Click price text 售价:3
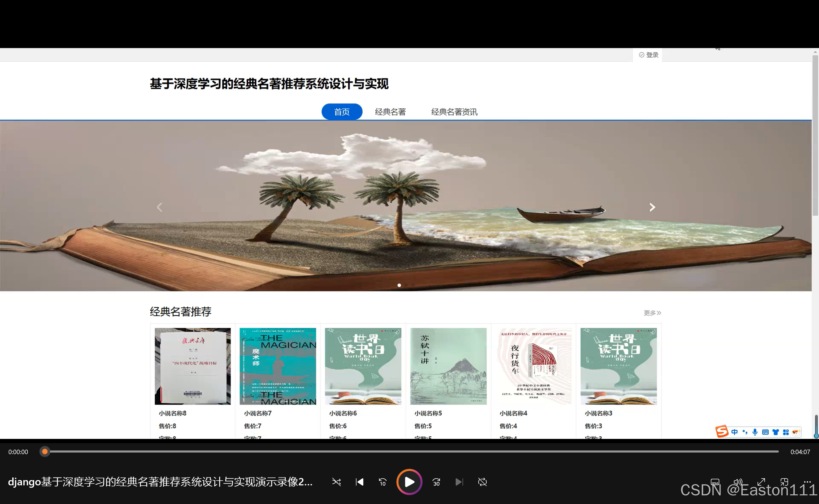 point(593,426)
